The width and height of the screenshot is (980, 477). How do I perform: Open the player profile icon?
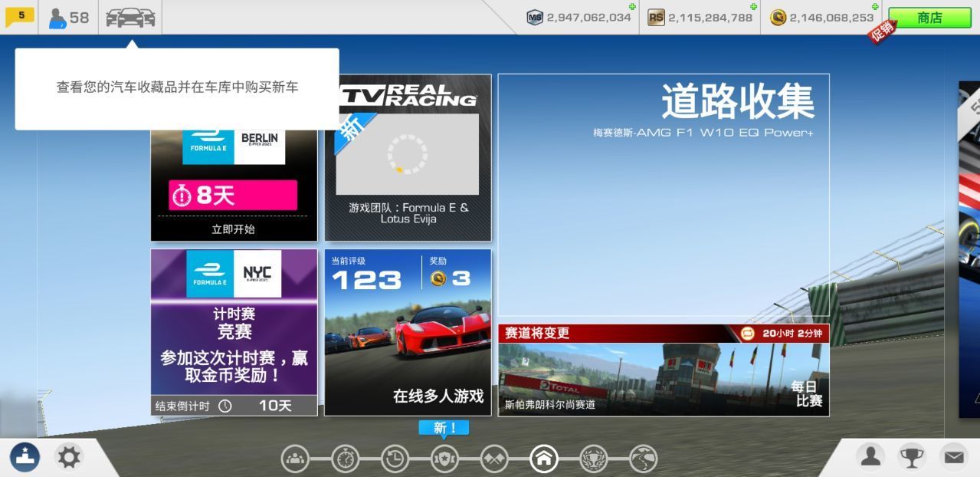pos(870,456)
